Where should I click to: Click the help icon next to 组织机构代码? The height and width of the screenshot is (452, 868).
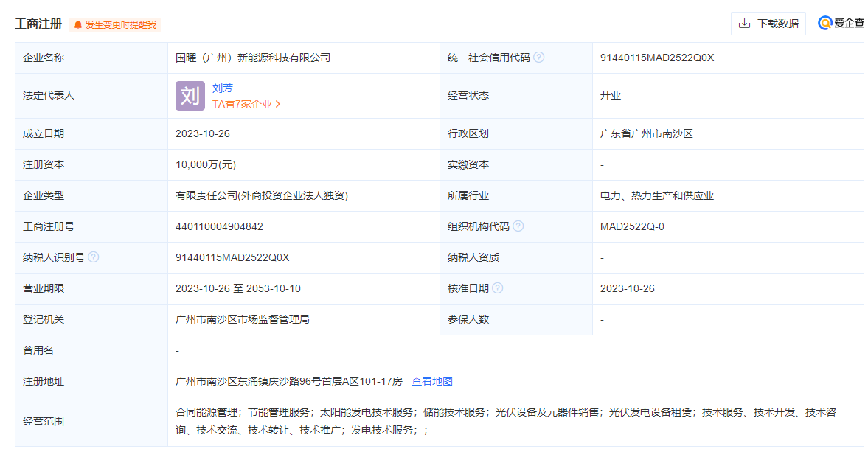(x=518, y=226)
